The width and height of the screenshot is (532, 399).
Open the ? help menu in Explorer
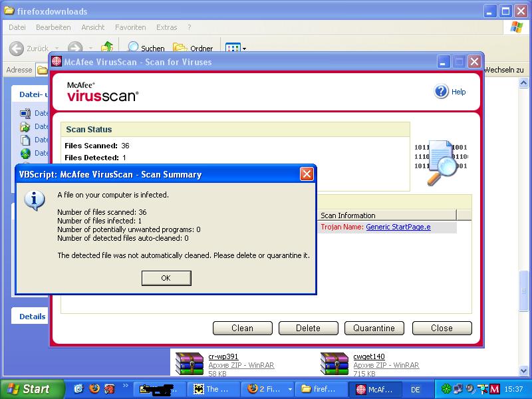click(189, 27)
